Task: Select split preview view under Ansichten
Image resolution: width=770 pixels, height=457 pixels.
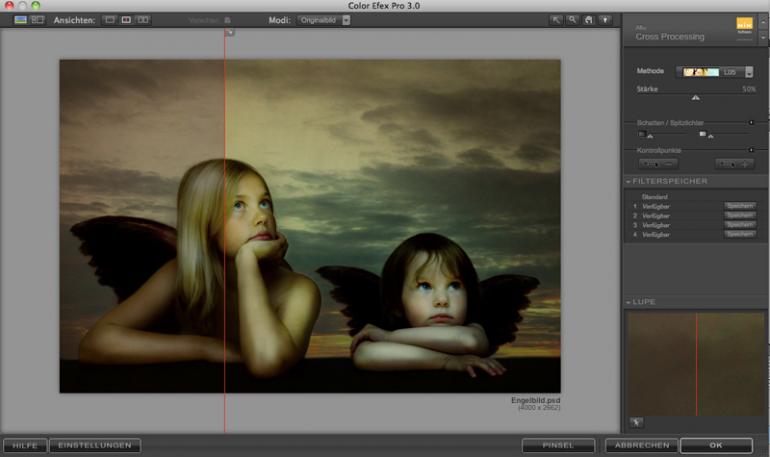Action: point(126,20)
